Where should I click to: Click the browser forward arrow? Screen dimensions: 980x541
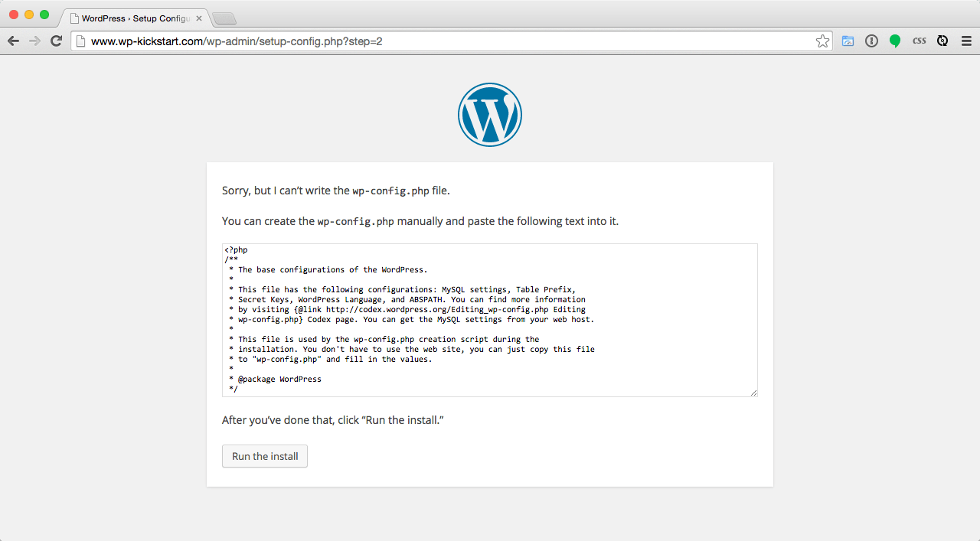tap(34, 41)
